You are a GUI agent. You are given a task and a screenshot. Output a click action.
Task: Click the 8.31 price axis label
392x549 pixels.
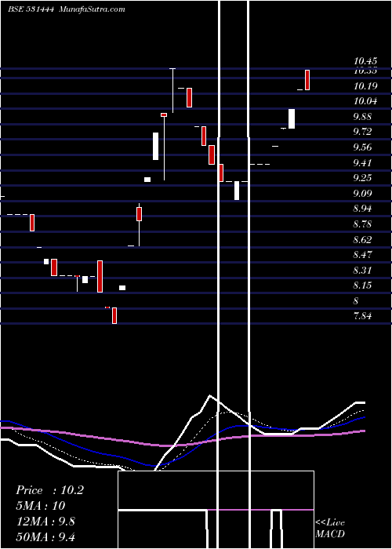[362, 271]
